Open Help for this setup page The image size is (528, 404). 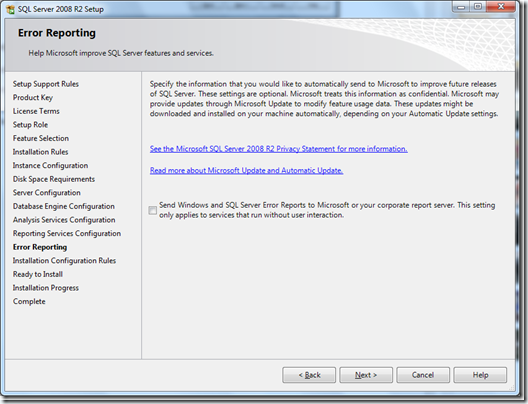[x=480, y=375]
